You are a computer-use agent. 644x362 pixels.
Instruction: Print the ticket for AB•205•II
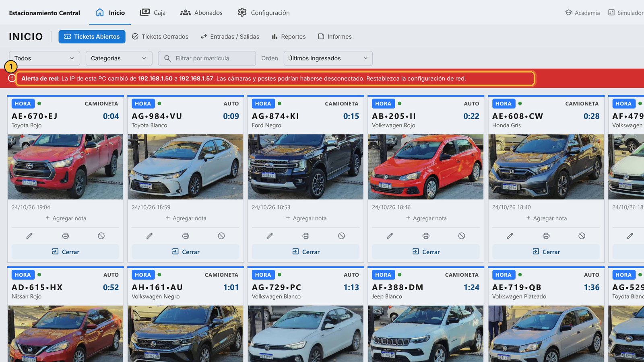point(426,236)
